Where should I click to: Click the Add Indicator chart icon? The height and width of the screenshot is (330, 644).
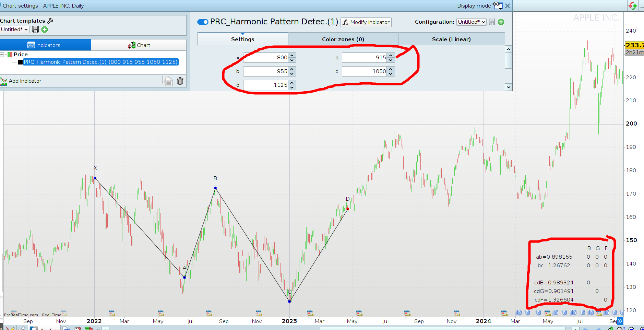pos(4,81)
